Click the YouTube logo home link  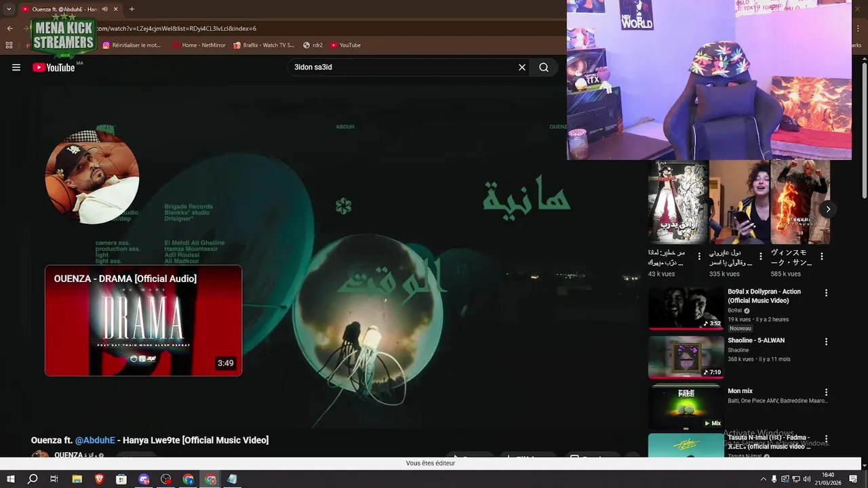54,67
